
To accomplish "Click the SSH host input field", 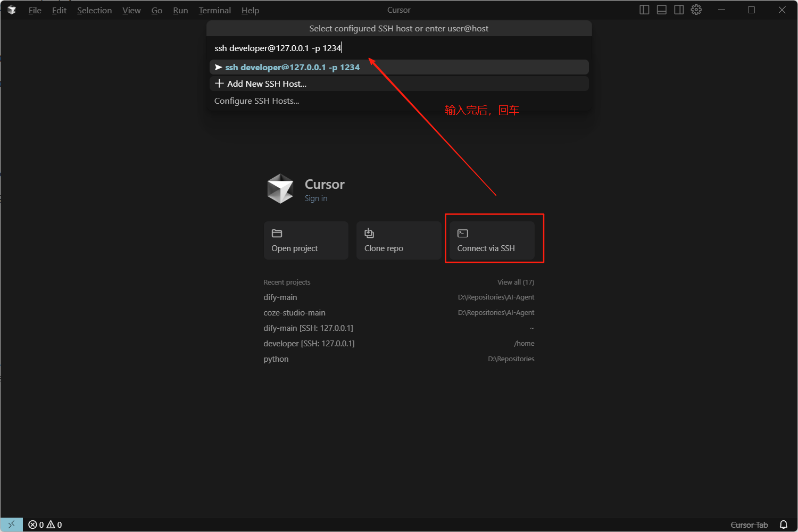I will [399, 48].
